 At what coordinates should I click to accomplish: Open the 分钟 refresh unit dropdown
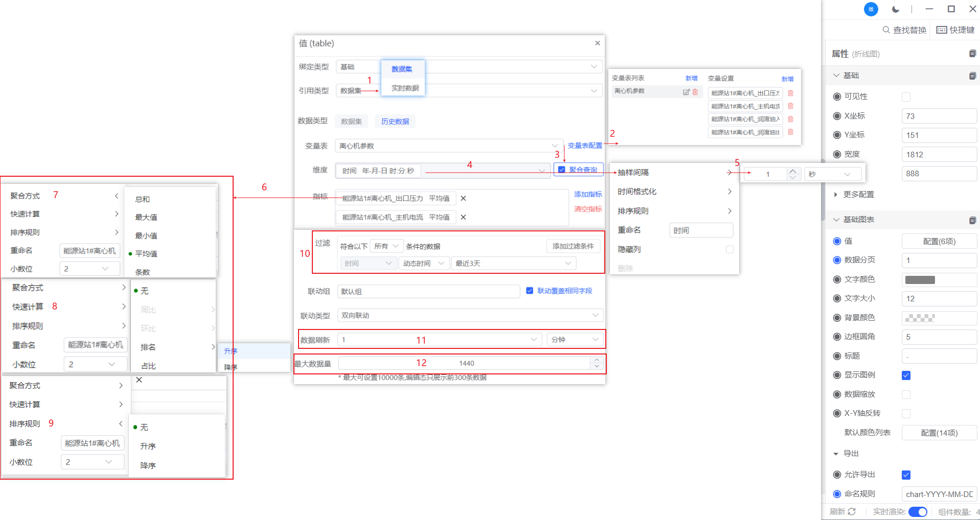pos(575,340)
